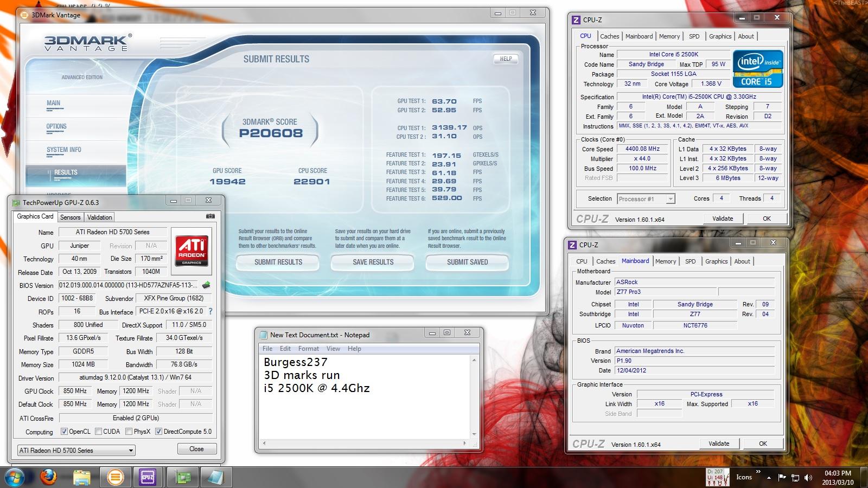Open Windows Explorer from the taskbar
The height and width of the screenshot is (488, 868).
(x=81, y=477)
